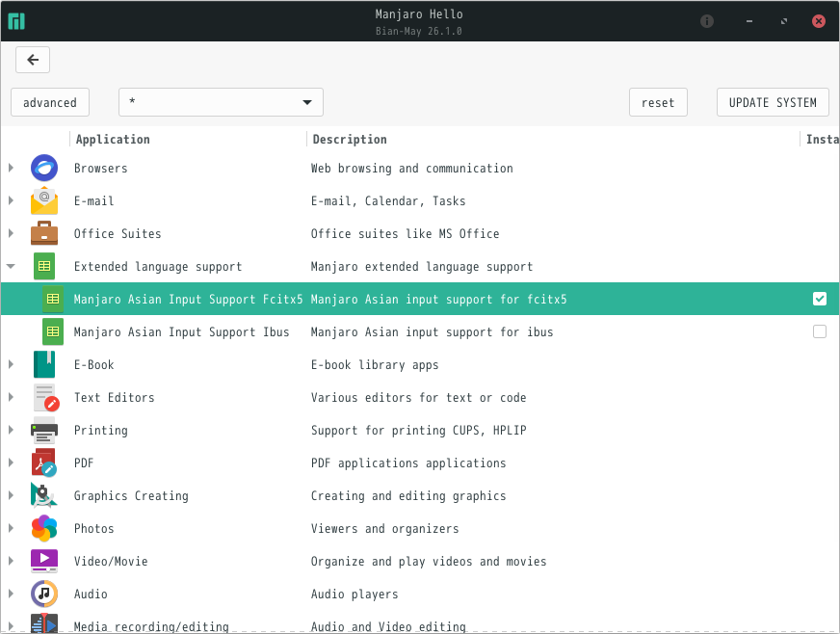
Task: Expand the Text Editors category
Action: (11, 397)
